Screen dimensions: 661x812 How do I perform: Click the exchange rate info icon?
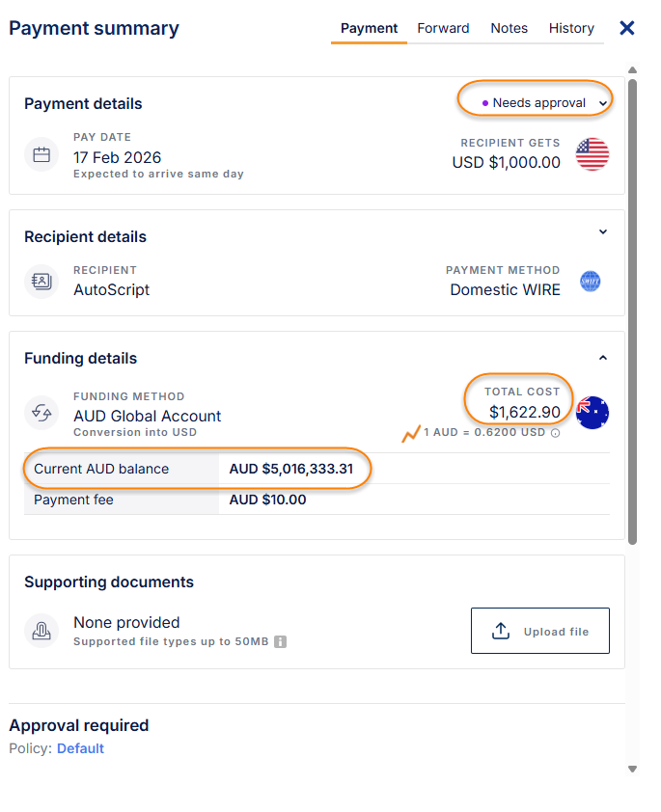556,433
